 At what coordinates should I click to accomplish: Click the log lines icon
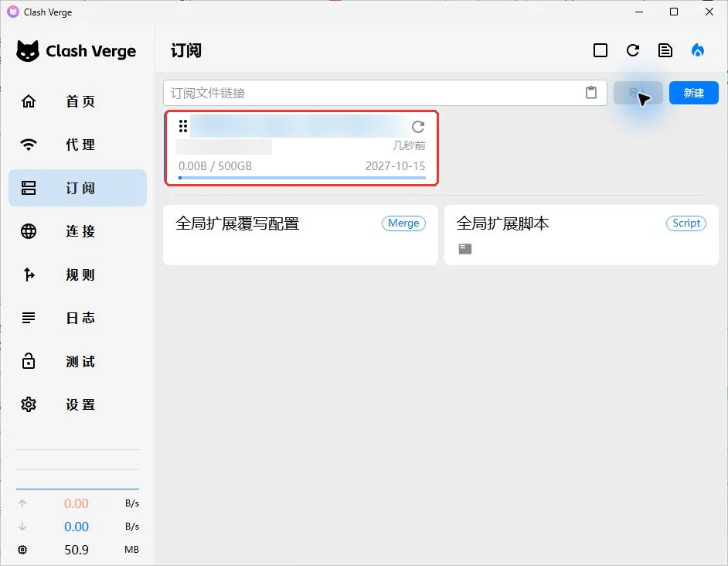point(29,318)
